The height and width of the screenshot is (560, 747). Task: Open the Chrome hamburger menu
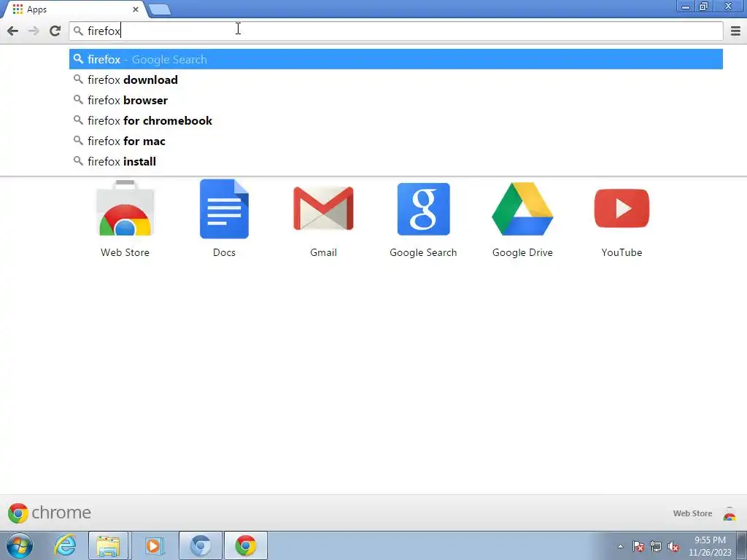coord(735,31)
